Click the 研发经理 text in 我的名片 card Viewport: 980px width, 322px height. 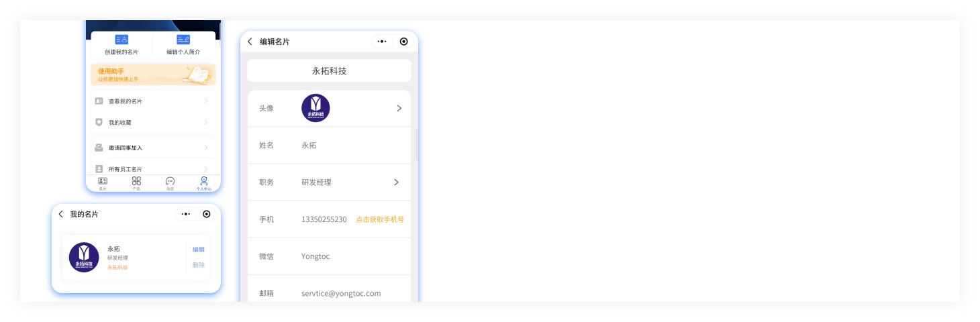point(117,258)
